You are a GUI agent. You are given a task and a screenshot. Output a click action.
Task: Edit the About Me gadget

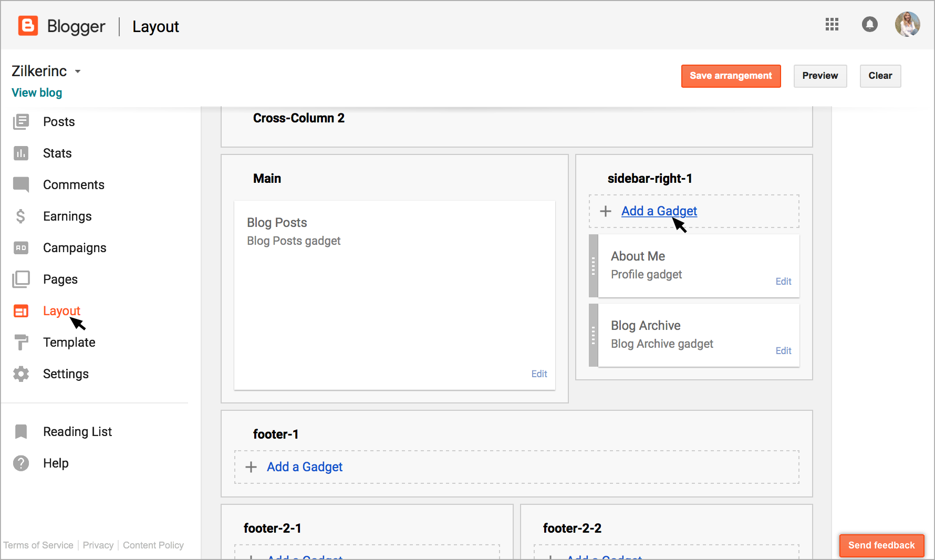pos(783,282)
